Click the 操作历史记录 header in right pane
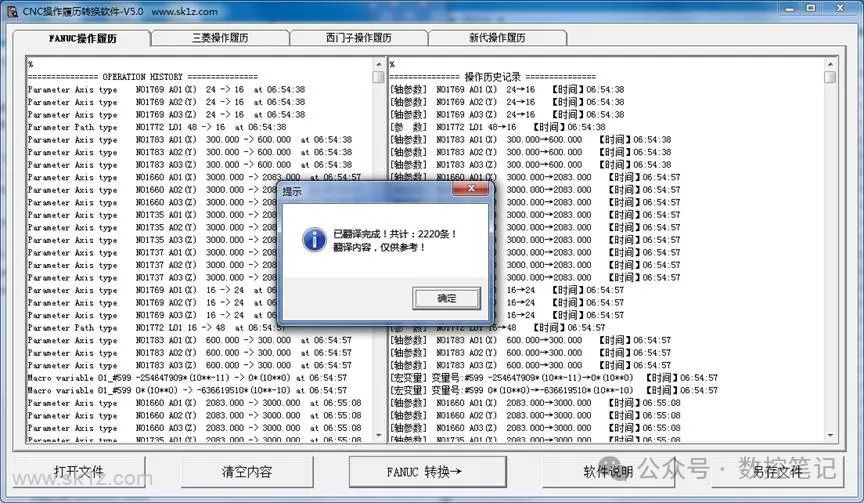 pyautogui.click(x=493, y=77)
